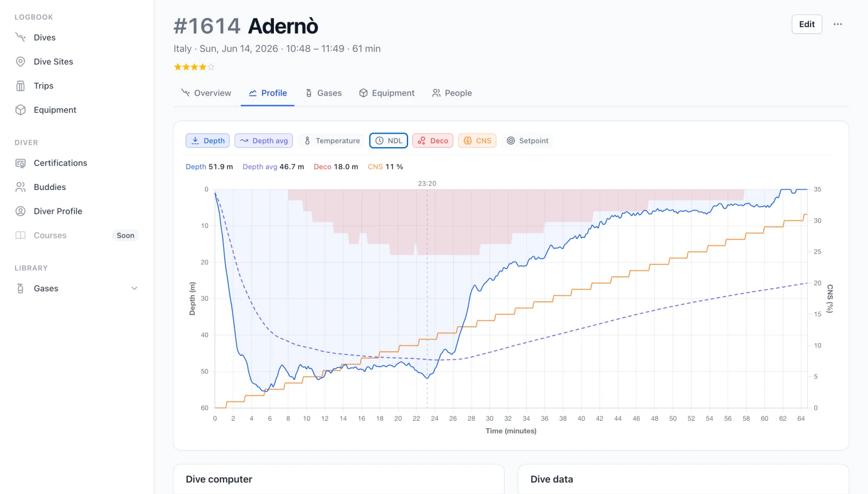
Task: Toggle the Depth avg series chip
Action: point(264,141)
